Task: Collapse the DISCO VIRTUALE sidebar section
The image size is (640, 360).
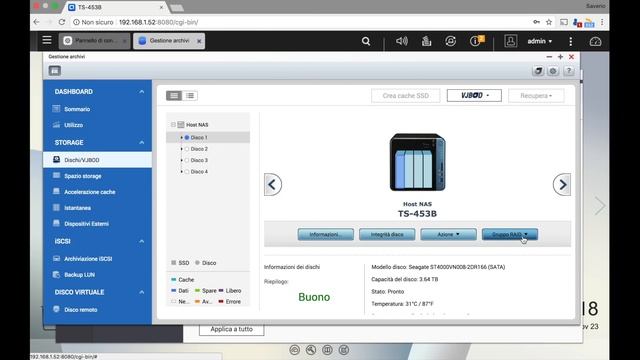Action: 141,292
